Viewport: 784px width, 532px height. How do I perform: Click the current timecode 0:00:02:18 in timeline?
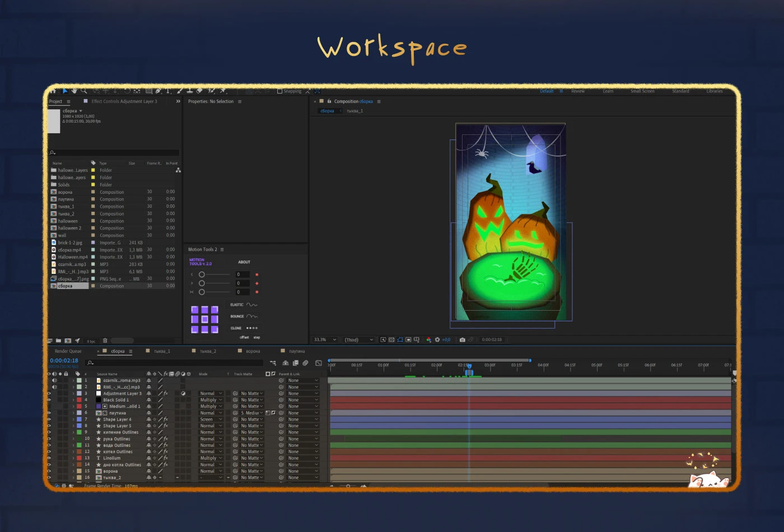[x=64, y=361]
